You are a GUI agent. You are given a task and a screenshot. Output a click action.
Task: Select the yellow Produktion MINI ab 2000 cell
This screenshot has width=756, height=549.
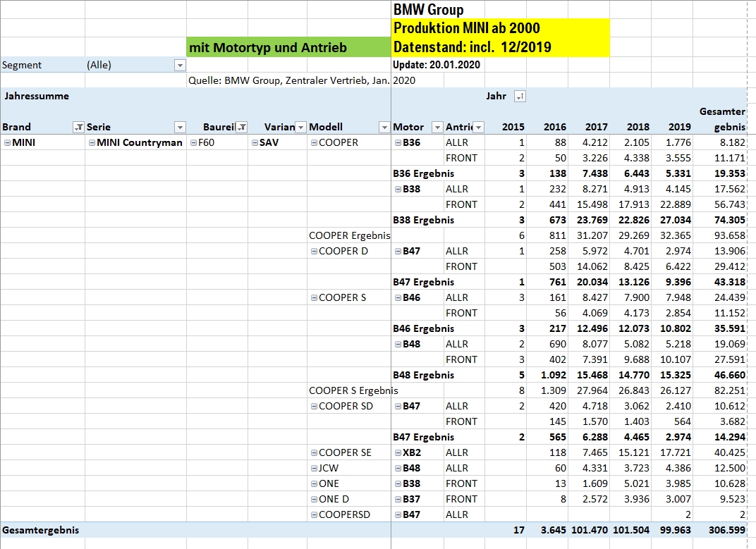tap(501, 28)
